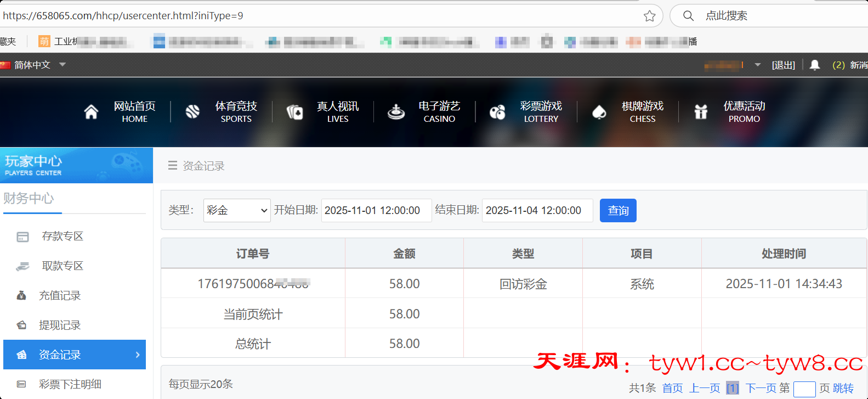Open 提现记录 in the sidebar
Viewport: 868px width, 399px height.
(60, 325)
